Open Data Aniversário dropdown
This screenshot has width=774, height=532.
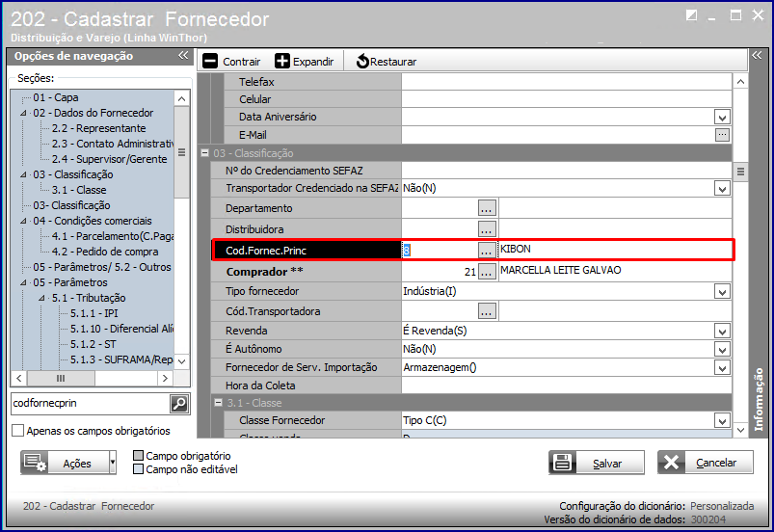coord(722,118)
